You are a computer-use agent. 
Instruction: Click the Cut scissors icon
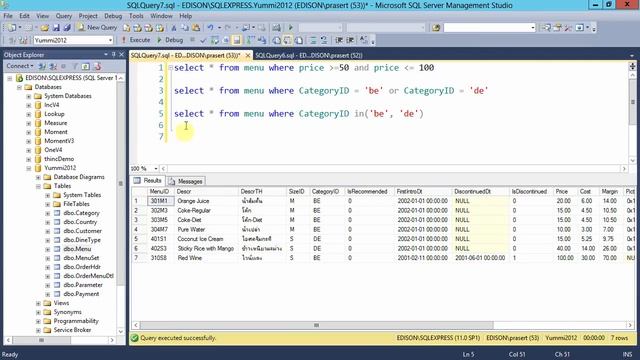coord(174,28)
